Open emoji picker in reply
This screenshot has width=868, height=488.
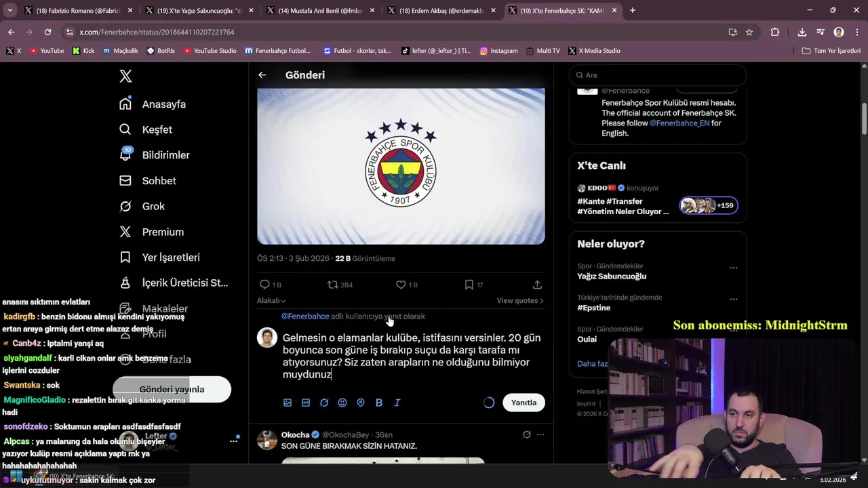[342, 403]
